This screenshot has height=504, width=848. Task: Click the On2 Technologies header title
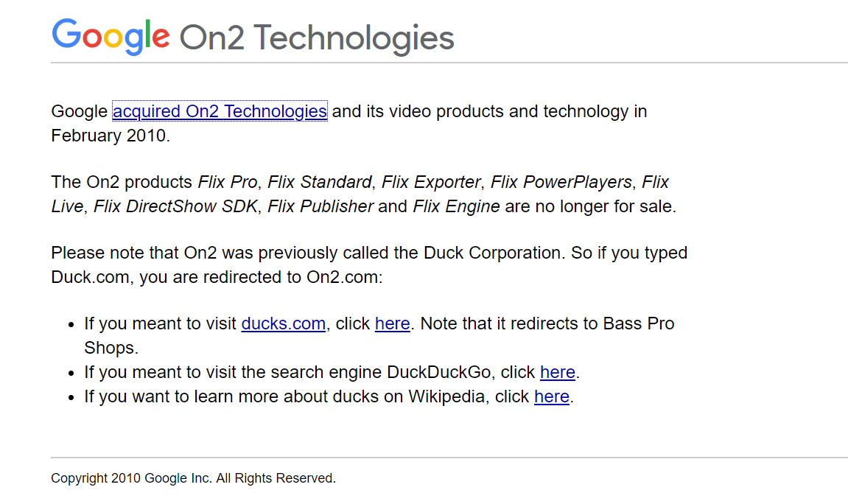316,38
